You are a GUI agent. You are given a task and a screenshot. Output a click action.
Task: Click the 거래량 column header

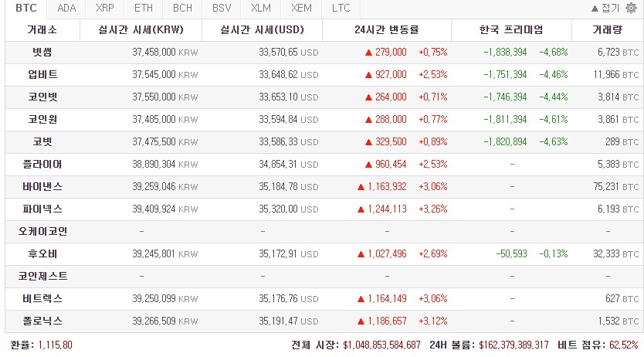point(608,29)
